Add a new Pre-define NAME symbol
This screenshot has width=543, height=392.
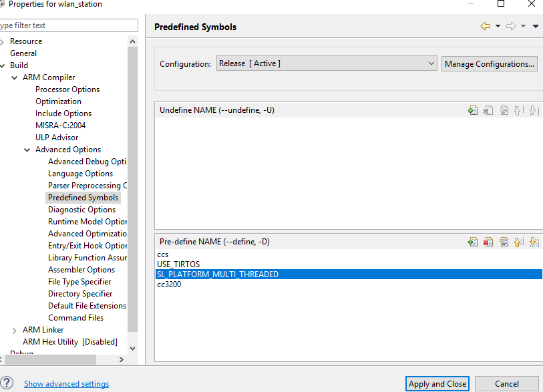[473, 242]
